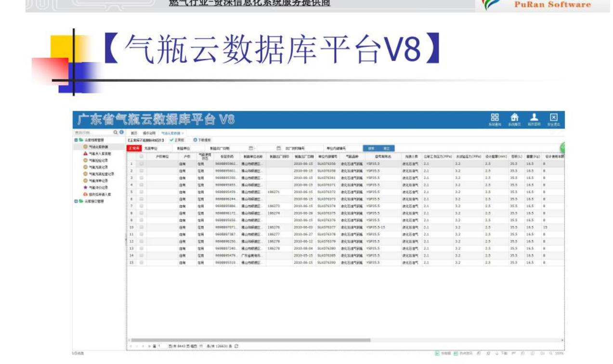The height and width of the screenshot is (364, 613).
Task: Check the checkbox in row 7
Action: point(142,206)
